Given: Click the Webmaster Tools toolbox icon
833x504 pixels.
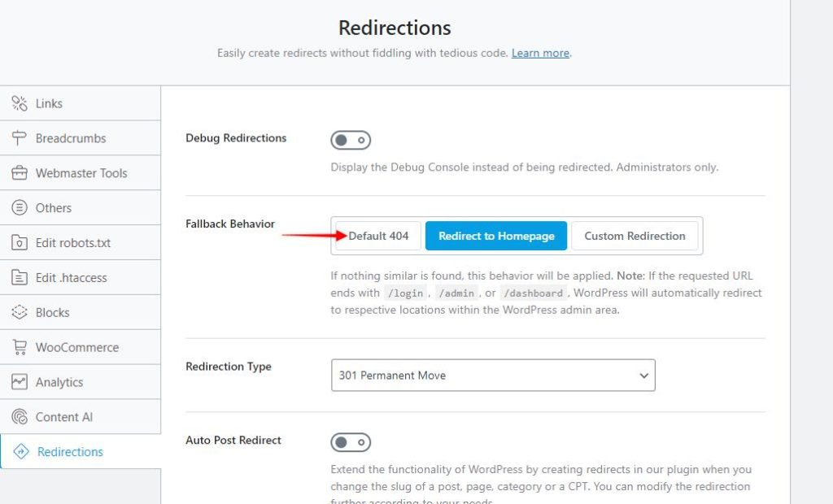Looking at the screenshot, I should [20, 173].
